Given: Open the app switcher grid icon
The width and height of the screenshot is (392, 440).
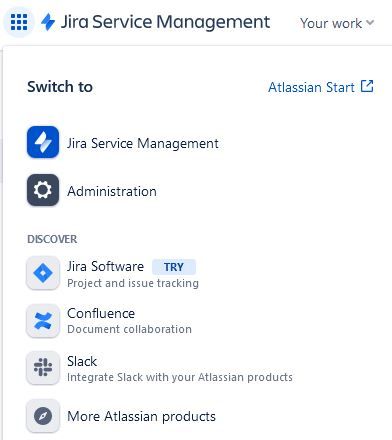Looking at the screenshot, I should click(19, 22).
